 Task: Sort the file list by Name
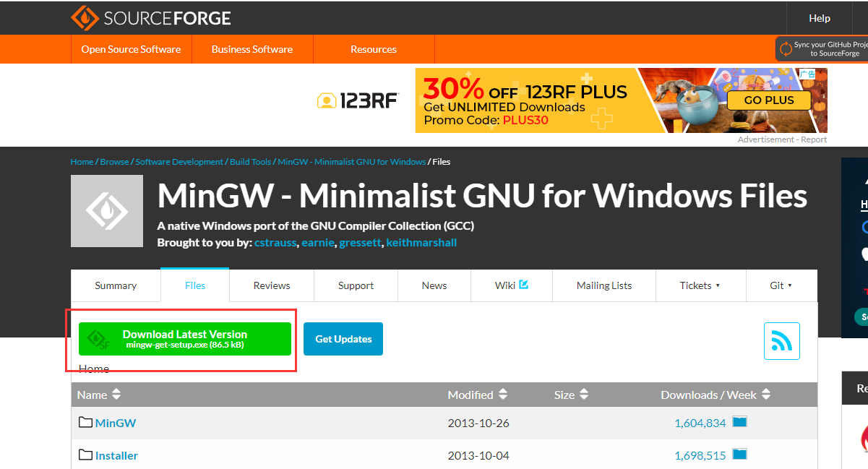coord(99,395)
